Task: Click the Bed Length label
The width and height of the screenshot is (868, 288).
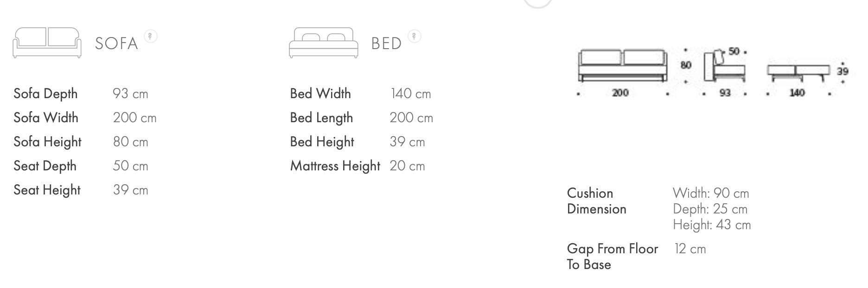Action: click(321, 118)
